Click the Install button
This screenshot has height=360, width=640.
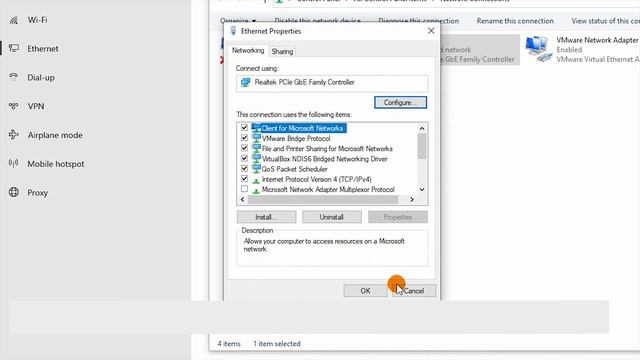pos(267,217)
